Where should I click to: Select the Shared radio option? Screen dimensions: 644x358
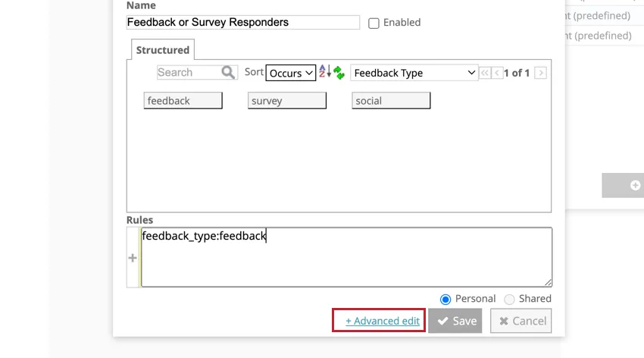click(x=509, y=299)
